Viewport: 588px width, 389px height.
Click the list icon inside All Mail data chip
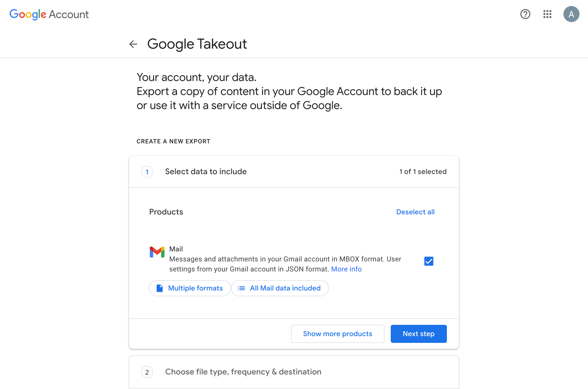pyautogui.click(x=241, y=288)
